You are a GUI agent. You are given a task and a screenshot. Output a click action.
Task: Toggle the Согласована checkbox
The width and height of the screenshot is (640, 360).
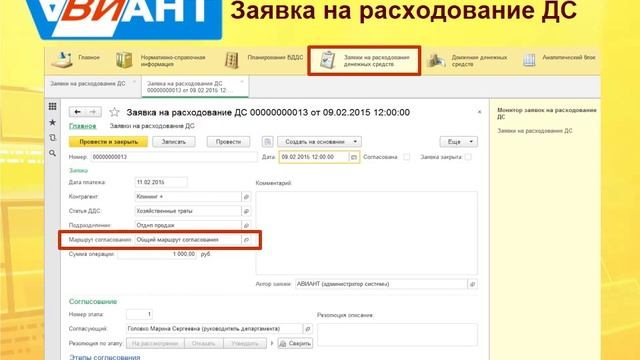coord(406,157)
